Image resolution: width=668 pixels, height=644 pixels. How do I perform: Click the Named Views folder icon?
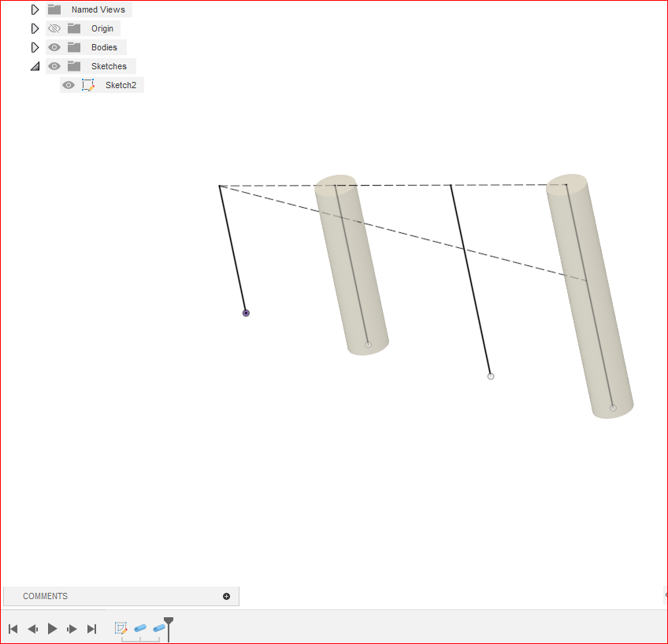[x=53, y=9]
